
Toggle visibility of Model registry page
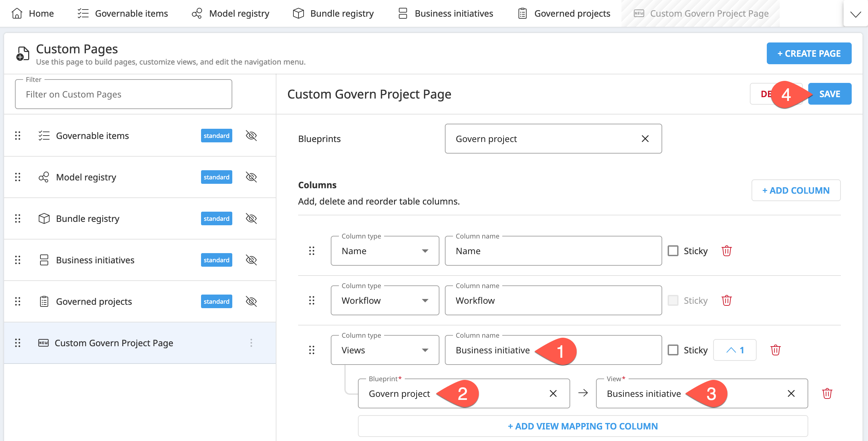pos(251,177)
